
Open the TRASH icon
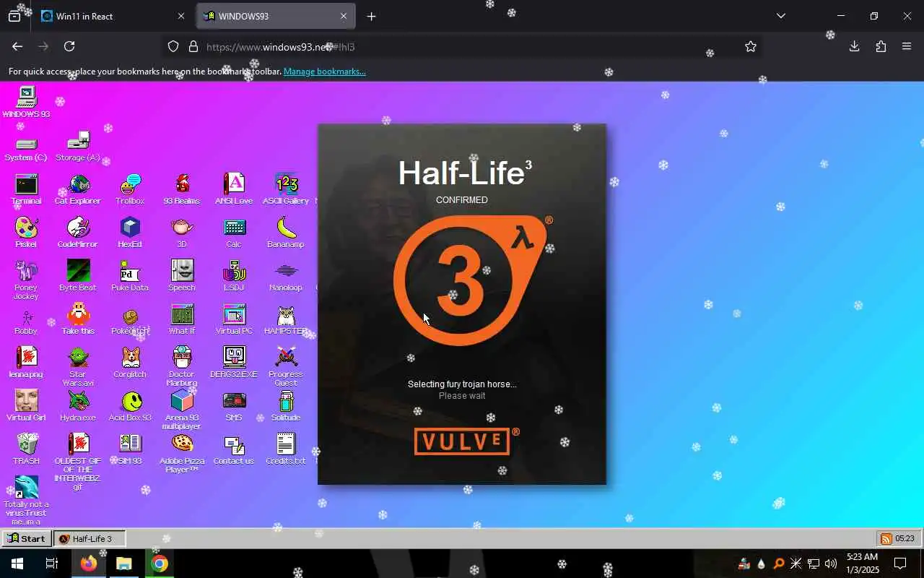pos(26,450)
